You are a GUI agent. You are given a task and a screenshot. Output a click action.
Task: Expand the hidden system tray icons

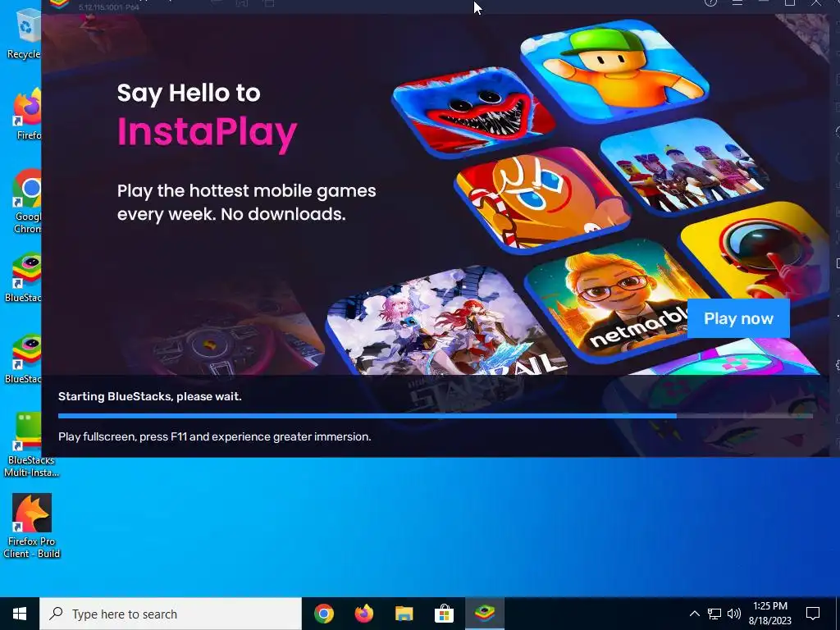(x=694, y=614)
